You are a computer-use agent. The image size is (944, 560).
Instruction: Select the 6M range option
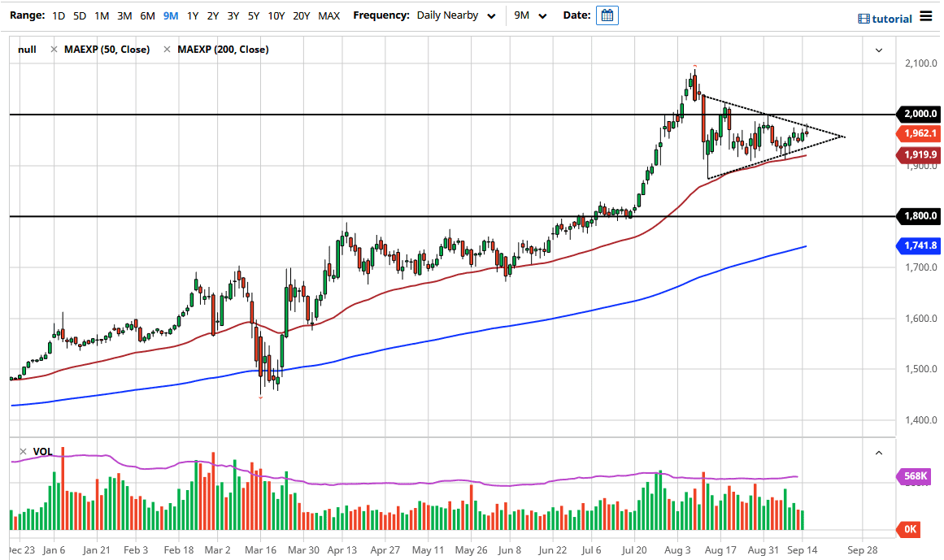[x=147, y=15]
